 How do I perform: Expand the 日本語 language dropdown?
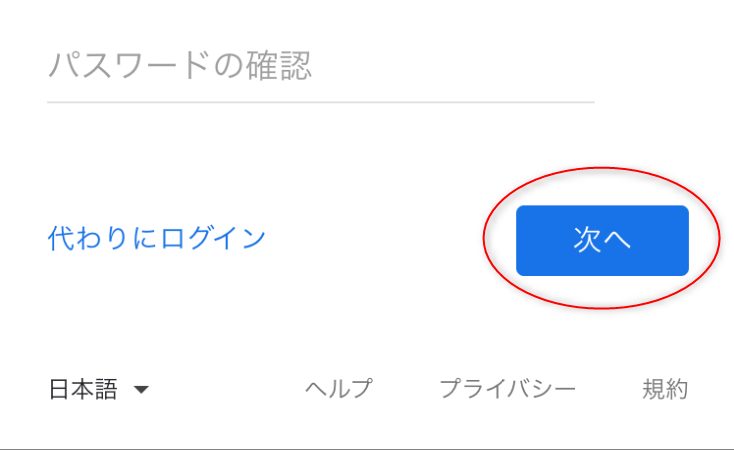99,389
